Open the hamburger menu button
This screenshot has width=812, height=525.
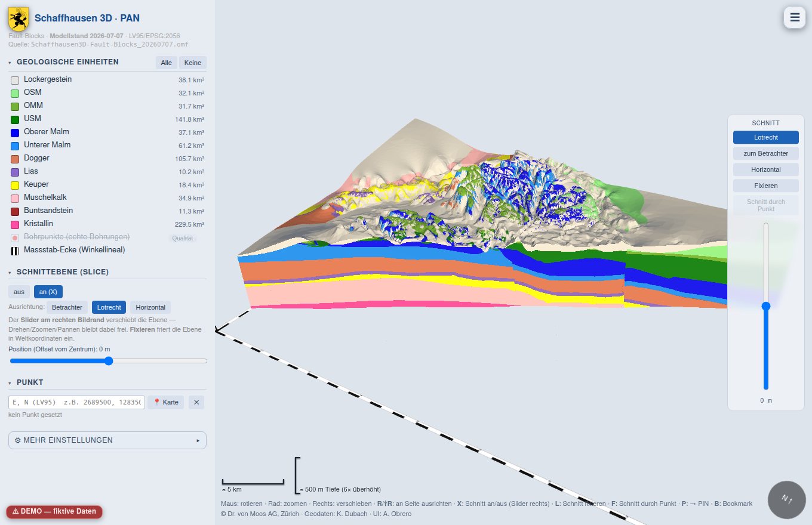click(x=795, y=17)
